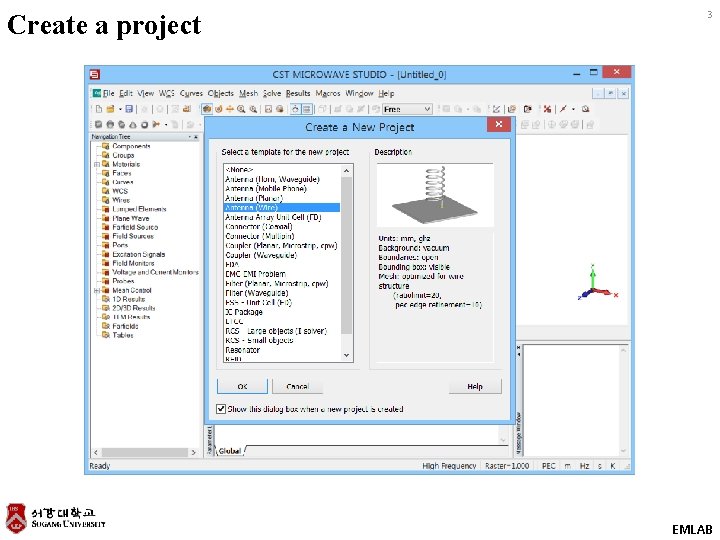
Task: Click 'High Frequency' in status bar
Action: point(449,466)
